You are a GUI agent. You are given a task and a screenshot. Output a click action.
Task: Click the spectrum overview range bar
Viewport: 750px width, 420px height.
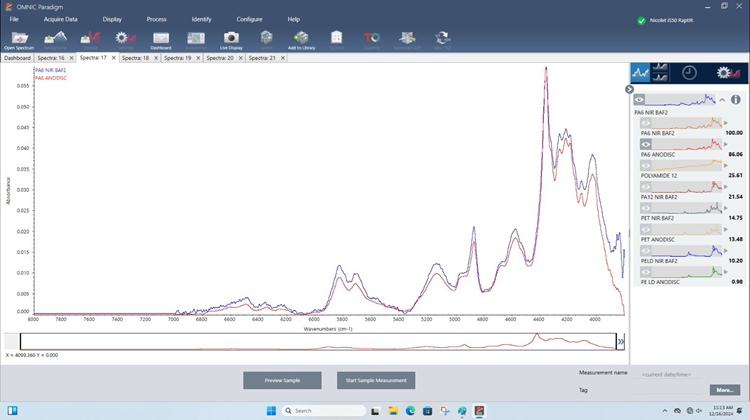click(x=318, y=342)
